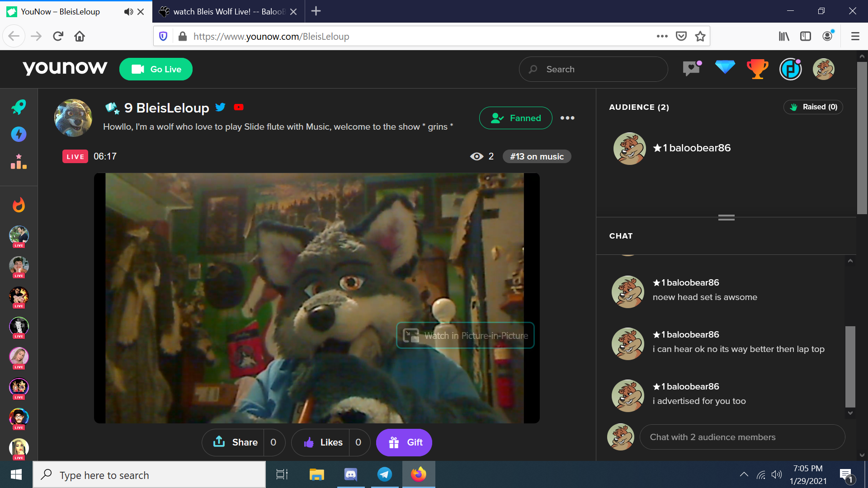The width and height of the screenshot is (868, 488).
Task: Open the circular blue P icon
Action: [x=791, y=69]
